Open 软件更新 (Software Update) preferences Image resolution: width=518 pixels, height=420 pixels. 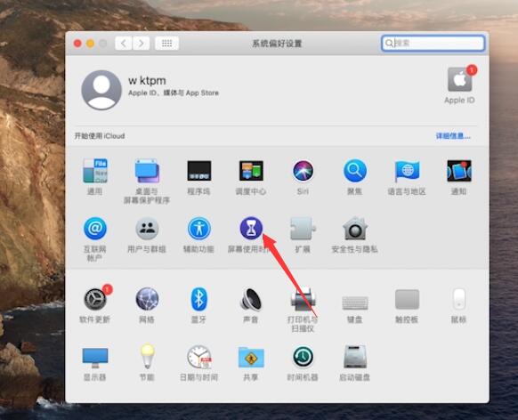[95, 299]
